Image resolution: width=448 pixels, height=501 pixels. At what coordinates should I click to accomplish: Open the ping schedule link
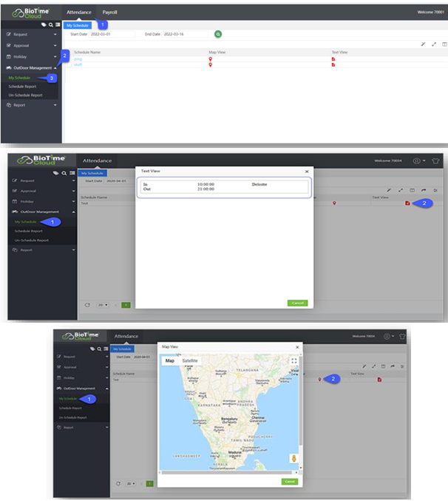(x=77, y=58)
